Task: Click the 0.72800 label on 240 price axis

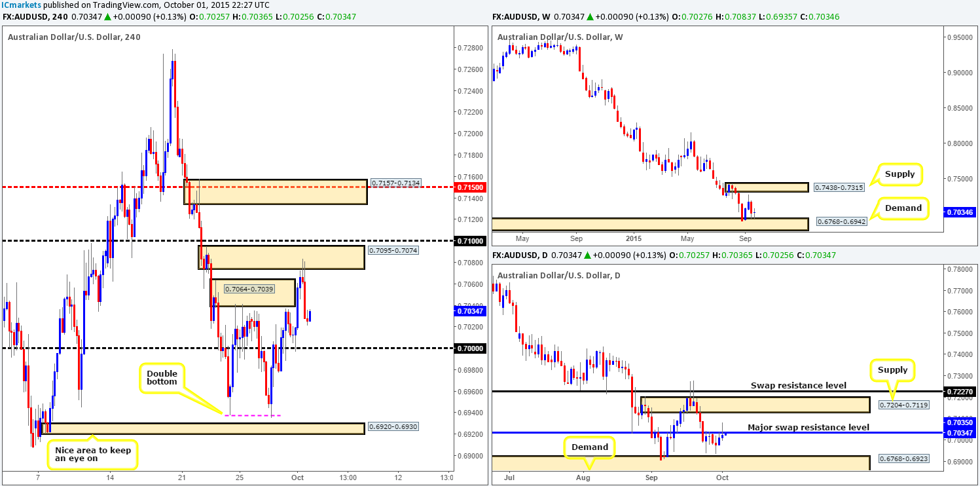Action: 469,48
